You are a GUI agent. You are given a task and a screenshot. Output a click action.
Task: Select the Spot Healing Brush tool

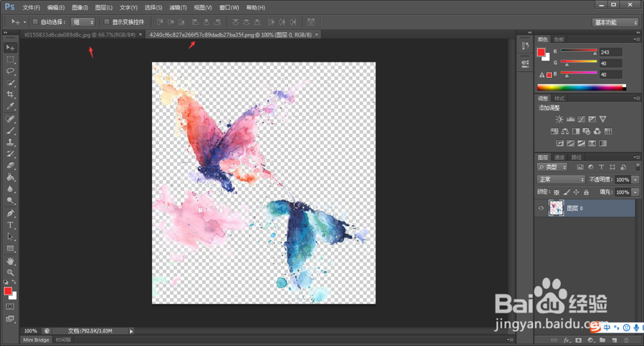(10, 119)
